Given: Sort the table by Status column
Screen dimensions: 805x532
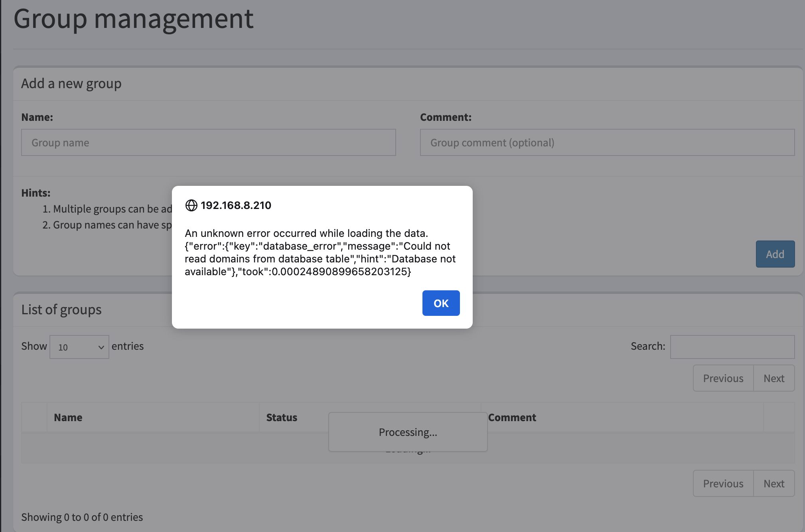Looking at the screenshot, I should 281,417.
